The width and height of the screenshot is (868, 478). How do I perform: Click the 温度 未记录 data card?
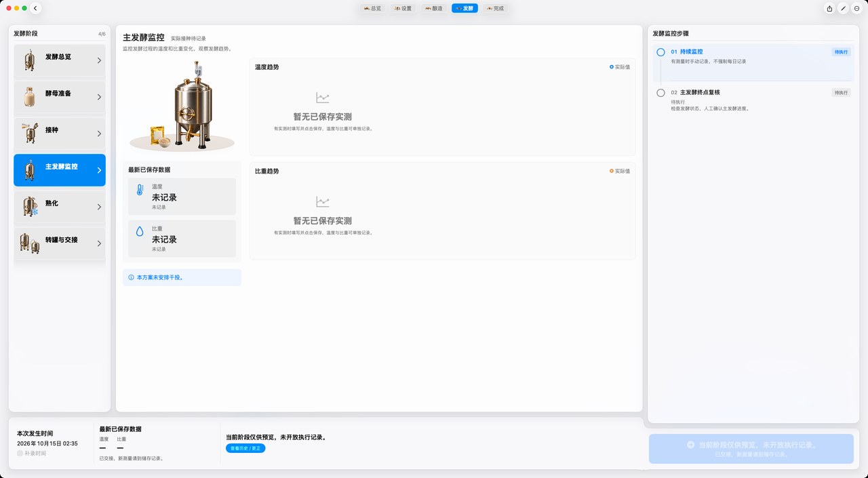coord(182,196)
